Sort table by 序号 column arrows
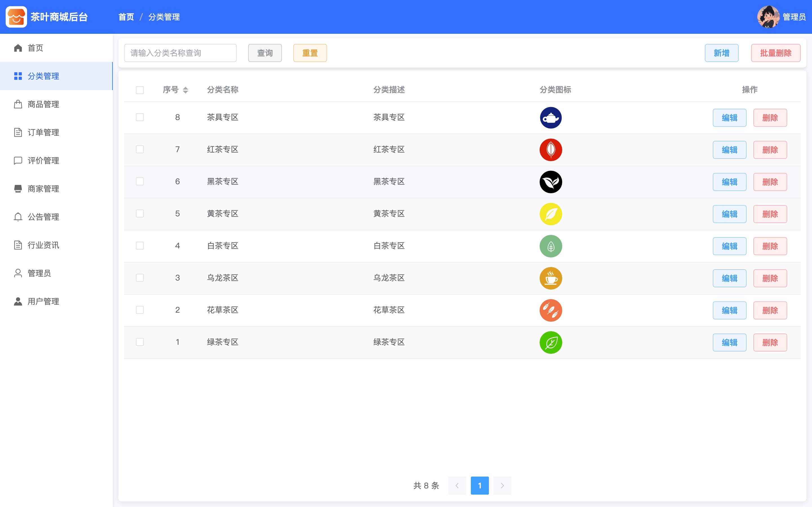 (185, 90)
